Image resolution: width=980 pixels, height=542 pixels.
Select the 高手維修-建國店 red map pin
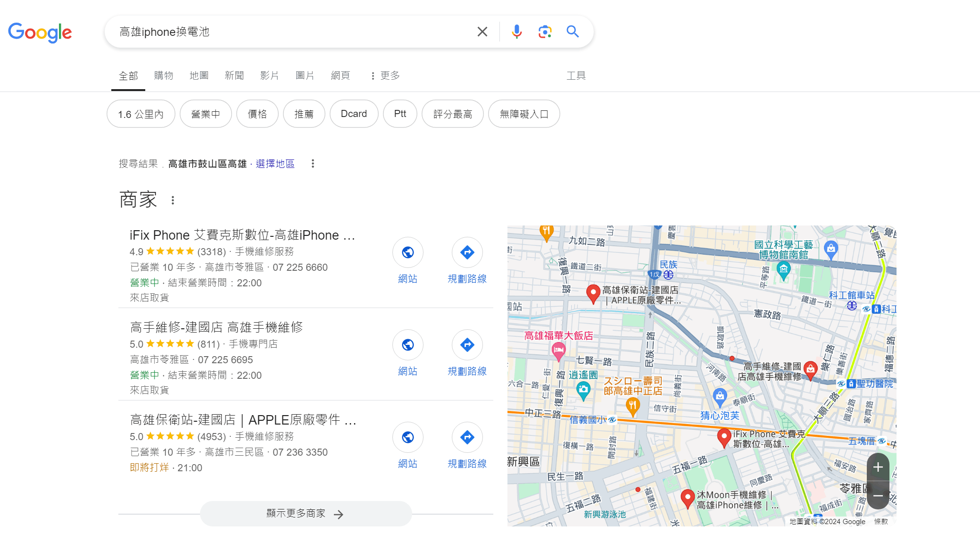pos(810,370)
